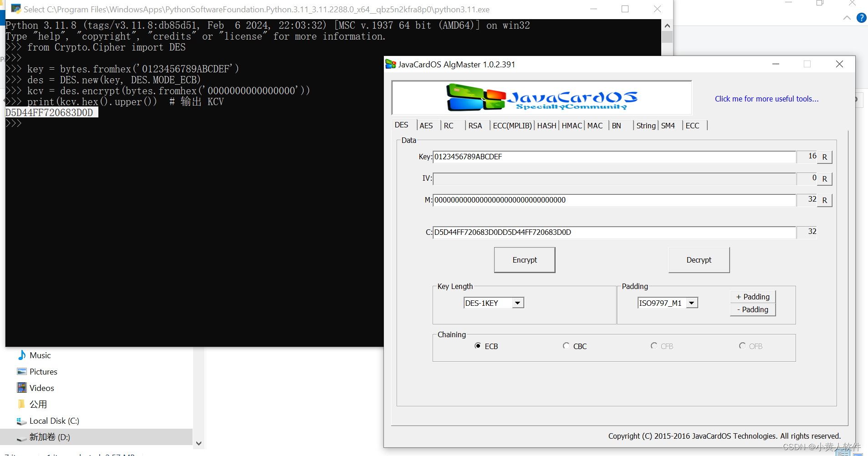
Task: Open the DES-1KEY key length dropdown
Action: click(x=518, y=303)
